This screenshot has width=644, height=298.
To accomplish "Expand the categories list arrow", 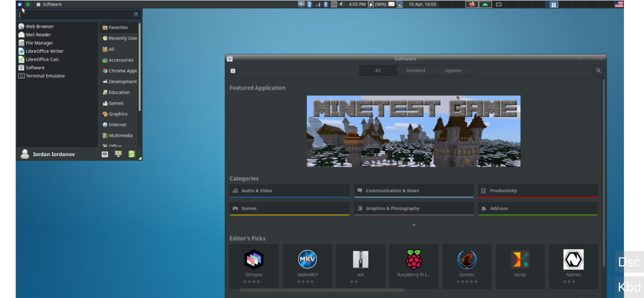I will (413, 225).
